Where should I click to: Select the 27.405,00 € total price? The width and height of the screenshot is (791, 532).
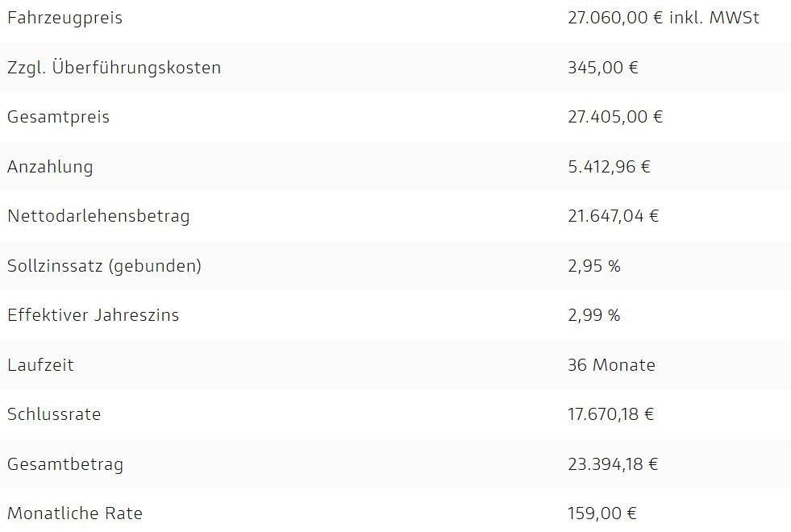point(615,117)
